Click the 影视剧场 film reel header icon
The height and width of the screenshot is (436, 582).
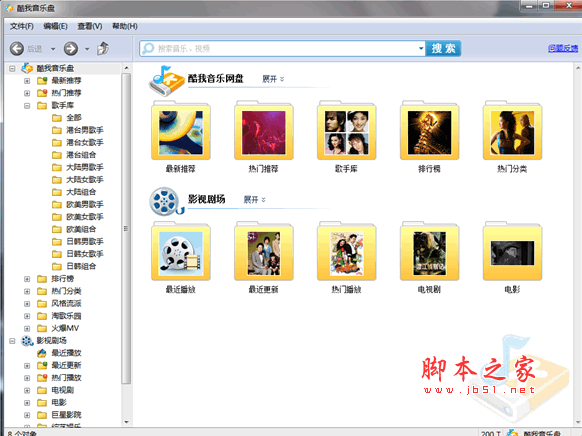[166, 201]
